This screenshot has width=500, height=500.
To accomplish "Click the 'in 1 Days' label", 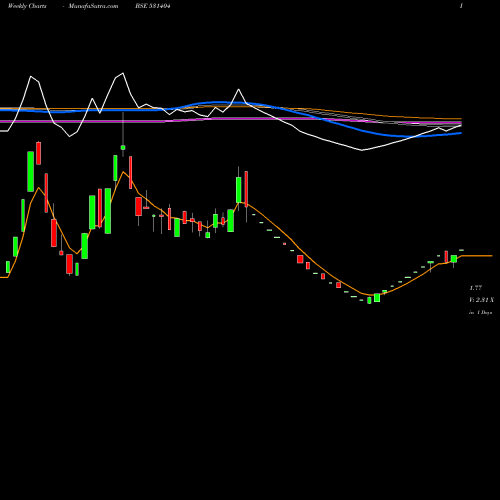I will pos(481,313).
